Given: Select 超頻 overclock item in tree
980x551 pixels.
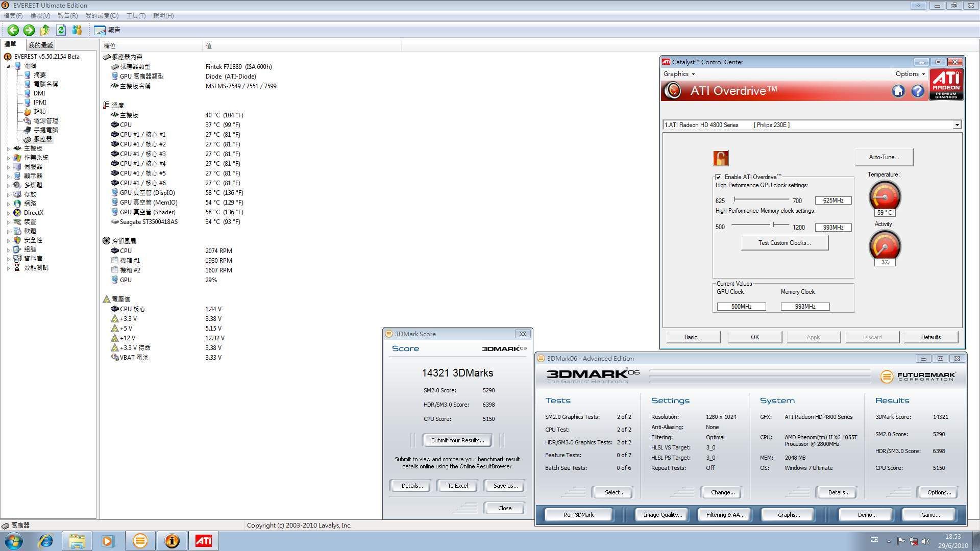Looking at the screenshot, I should click(x=40, y=111).
